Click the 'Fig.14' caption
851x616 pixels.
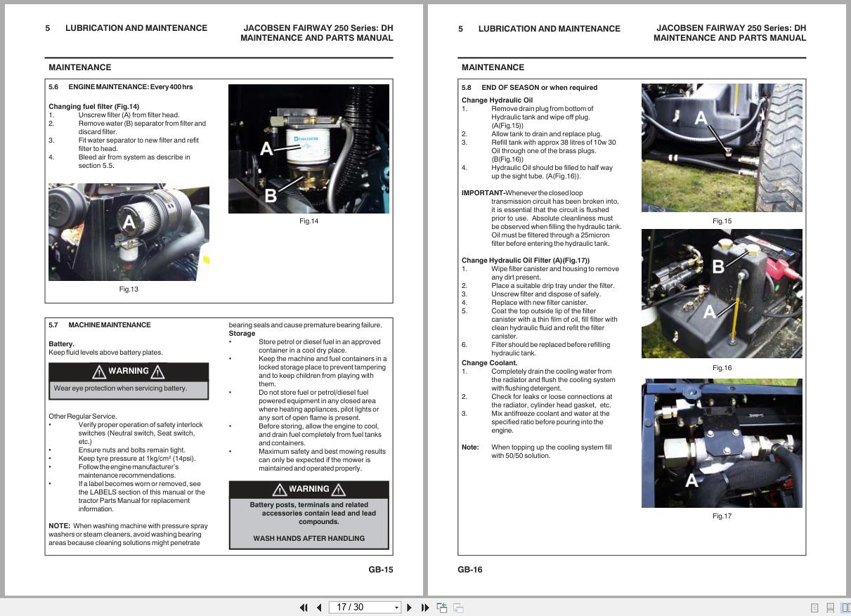point(308,221)
